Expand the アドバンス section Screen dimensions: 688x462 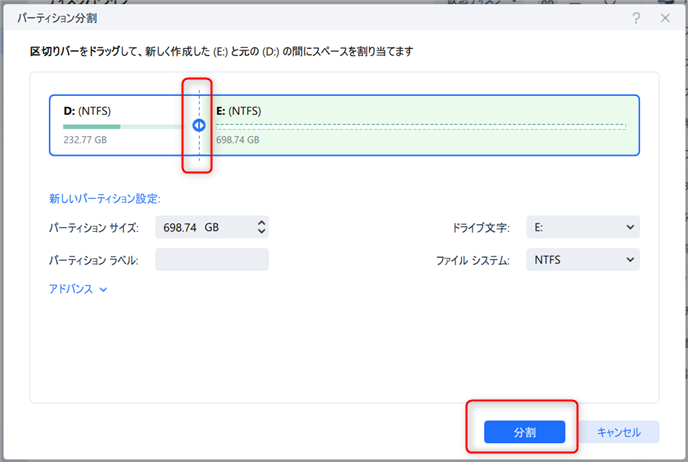click(x=78, y=289)
